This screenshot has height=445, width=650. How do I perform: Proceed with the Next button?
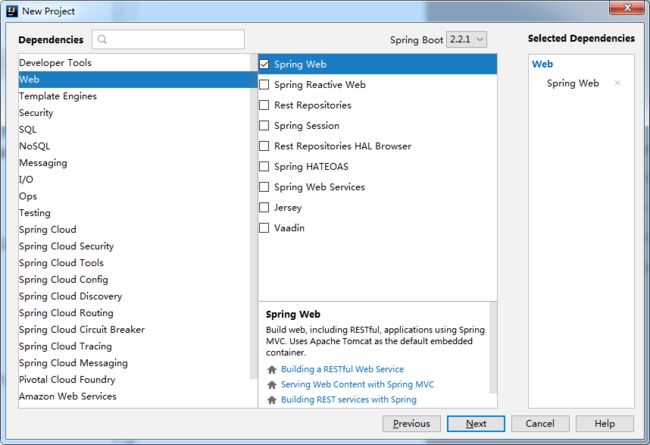pos(476,423)
